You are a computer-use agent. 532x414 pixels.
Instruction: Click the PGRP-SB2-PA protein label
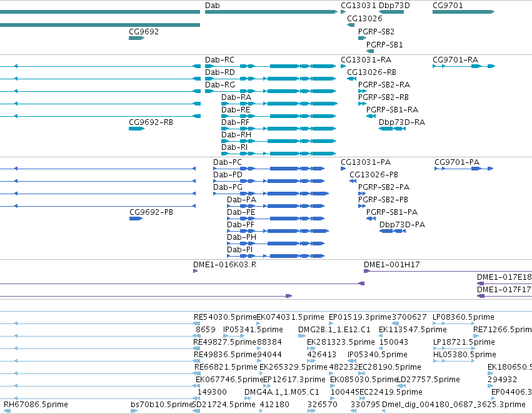click(x=384, y=188)
